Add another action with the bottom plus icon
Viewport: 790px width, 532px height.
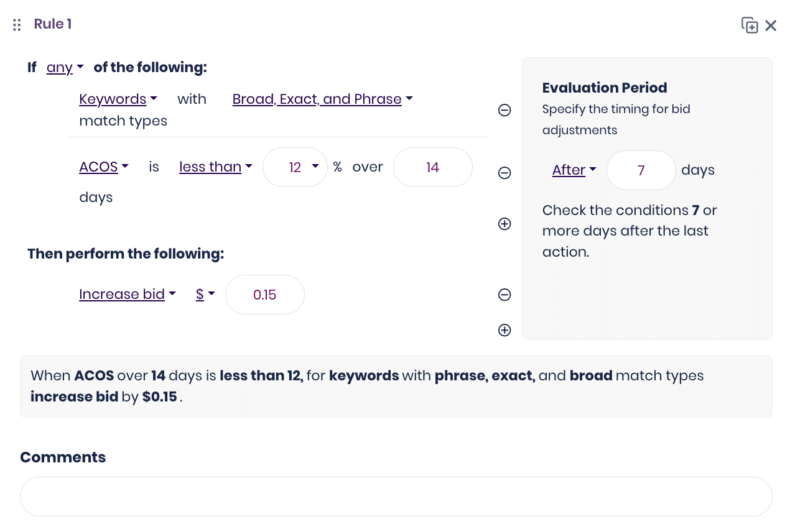[504, 330]
